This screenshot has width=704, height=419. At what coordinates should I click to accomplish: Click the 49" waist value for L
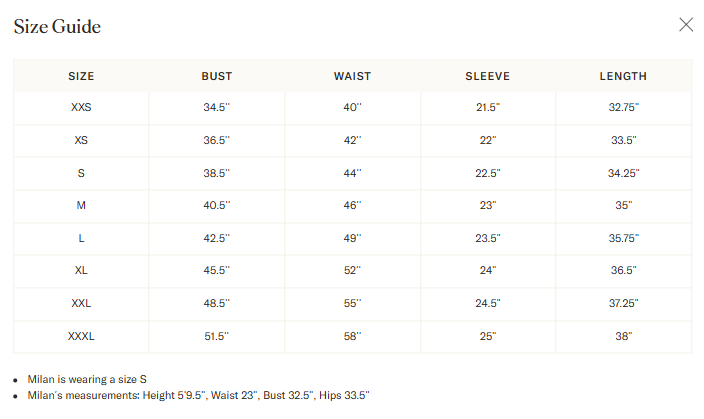click(x=352, y=238)
